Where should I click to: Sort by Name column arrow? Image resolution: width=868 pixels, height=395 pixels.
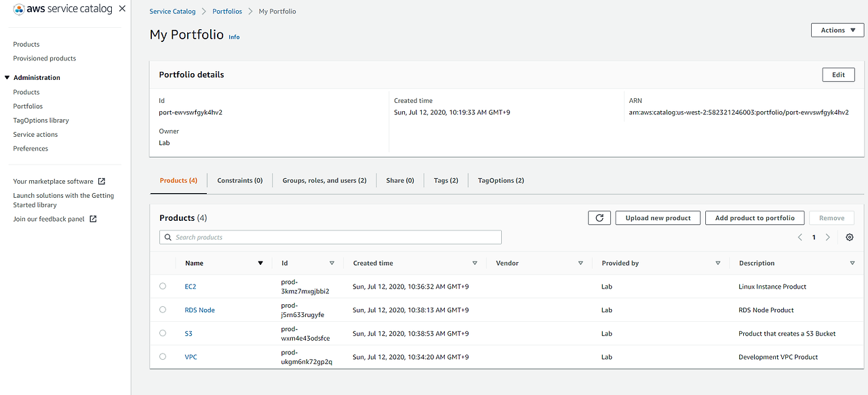click(260, 263)
